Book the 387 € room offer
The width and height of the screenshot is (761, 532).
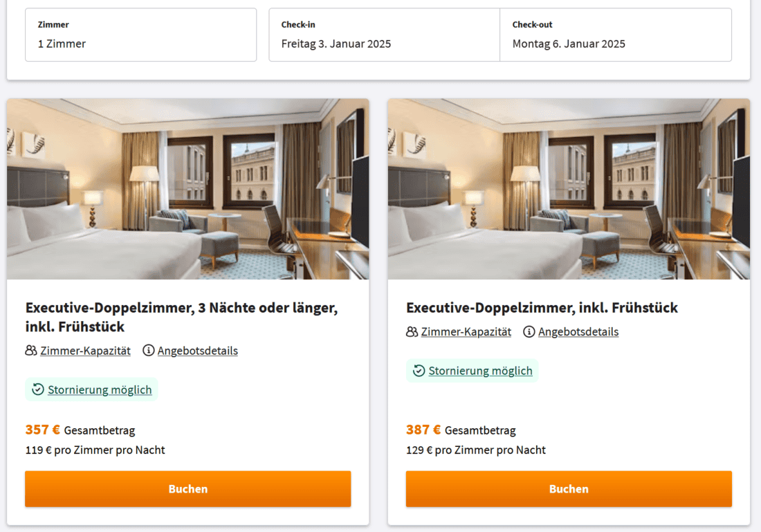tap(569, 489)
